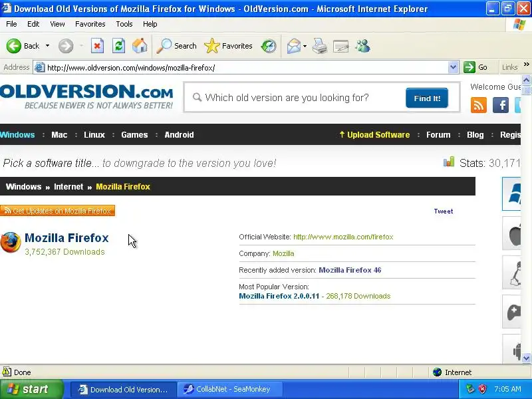
Task: Open the Edit menu
Action: (x=33, y=24)
